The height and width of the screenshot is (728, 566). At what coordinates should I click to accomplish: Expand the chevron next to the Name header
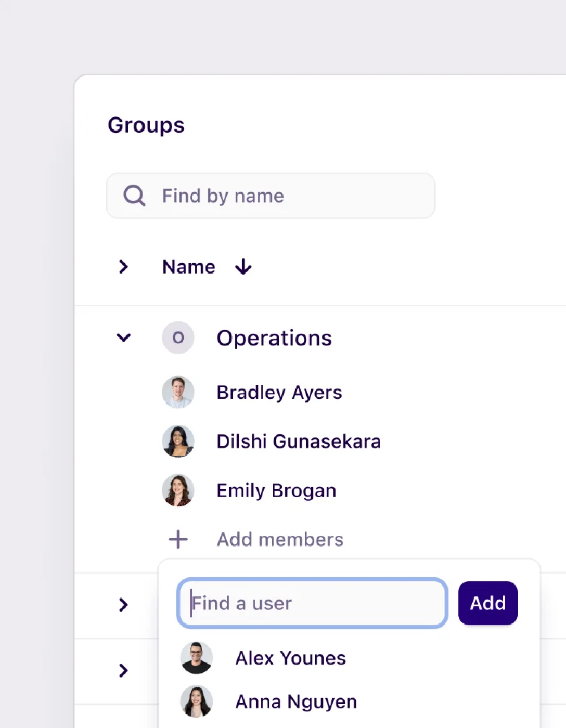(123, 267)
